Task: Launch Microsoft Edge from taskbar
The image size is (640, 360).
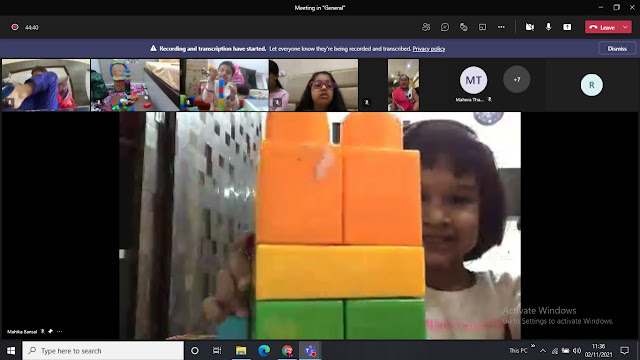Action: 264,351
